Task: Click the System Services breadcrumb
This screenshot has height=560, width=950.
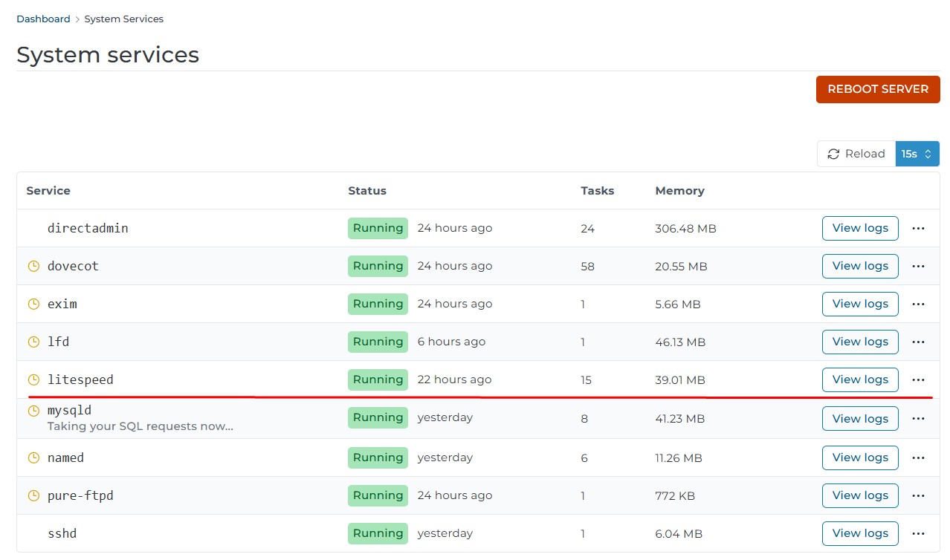Action: point(124,19)
